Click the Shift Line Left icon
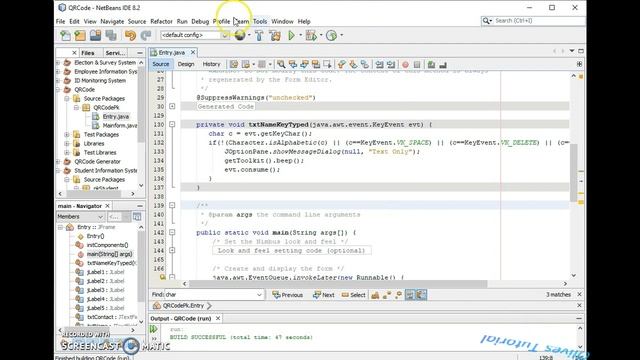 click(x=380, y=64)
